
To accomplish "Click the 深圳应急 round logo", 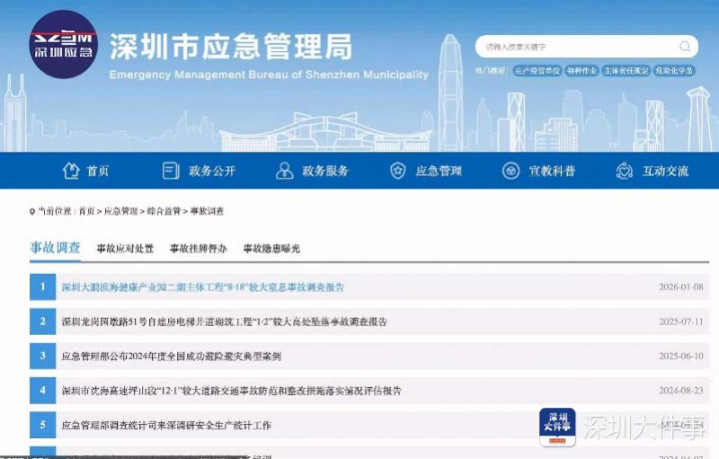I will pyautogui.click(x=63, y=44).
